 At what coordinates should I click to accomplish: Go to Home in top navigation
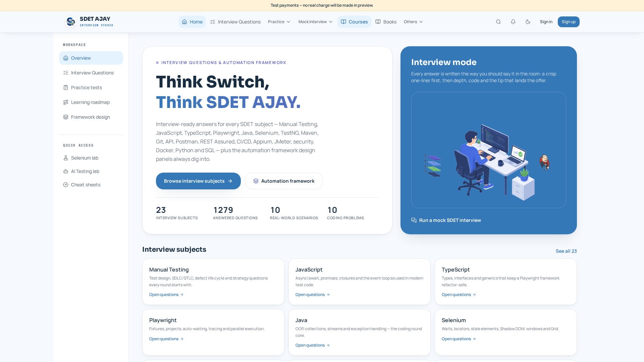192,22
